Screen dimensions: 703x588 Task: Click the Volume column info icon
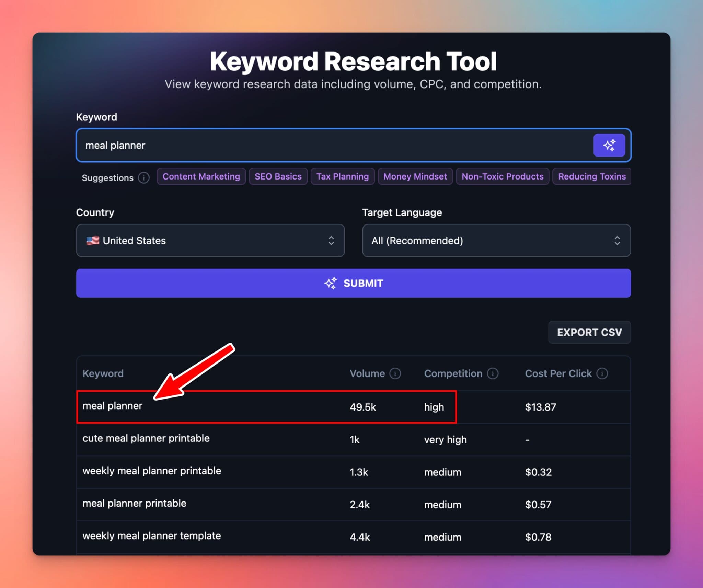395,373
